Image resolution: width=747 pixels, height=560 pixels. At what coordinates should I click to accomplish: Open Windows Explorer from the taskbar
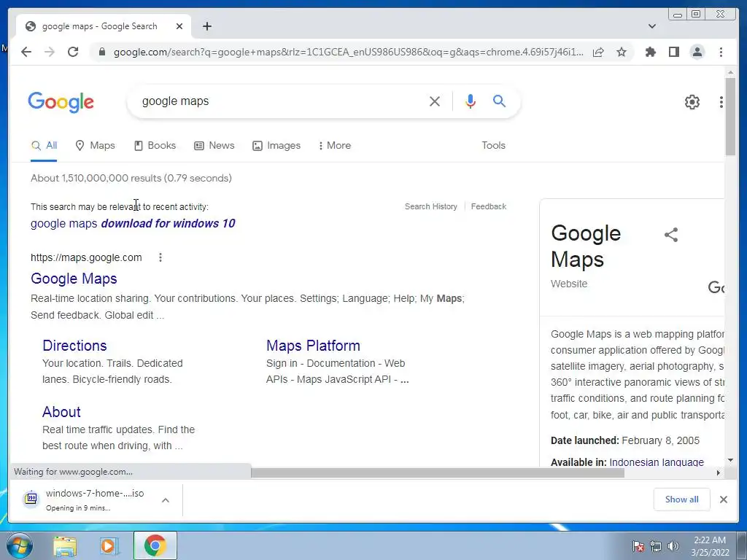(x=65, y=545)
